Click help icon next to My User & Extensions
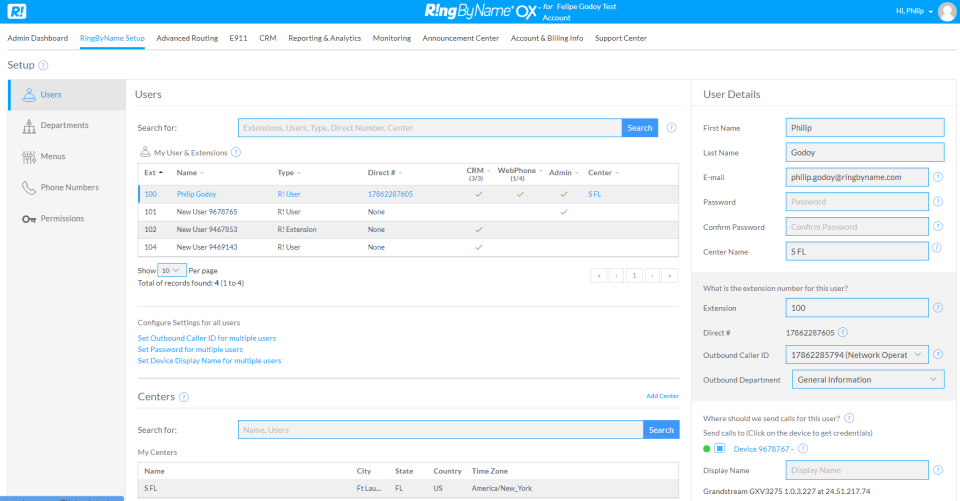960x501 pixels. click(236, 153)
